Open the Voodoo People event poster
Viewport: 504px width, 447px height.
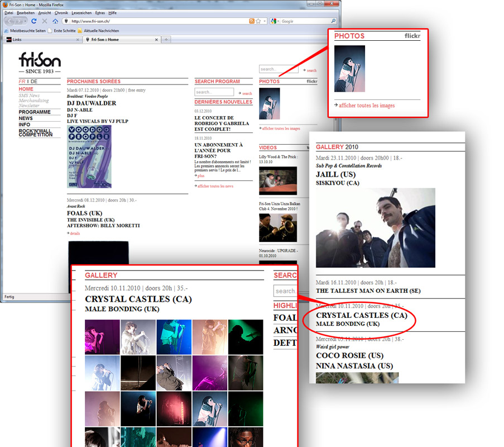(x=89, y=156)
